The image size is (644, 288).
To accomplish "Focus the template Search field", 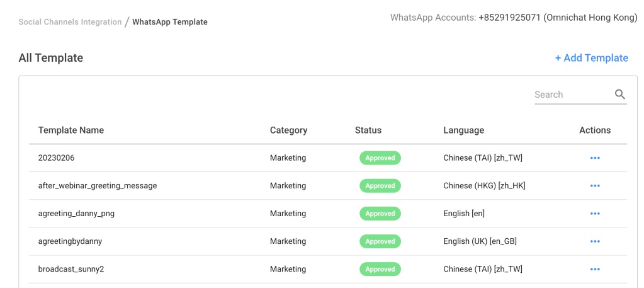I will (x=572, y=95).
